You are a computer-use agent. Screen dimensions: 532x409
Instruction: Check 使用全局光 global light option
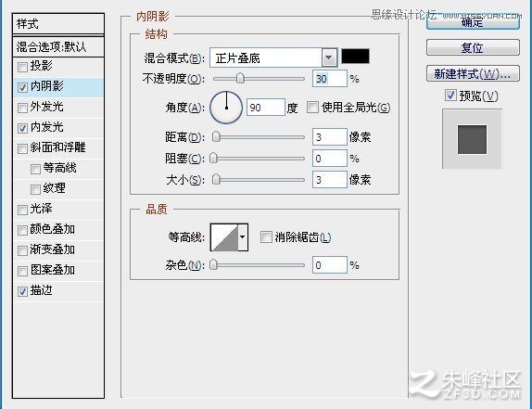tap(312, 108)
